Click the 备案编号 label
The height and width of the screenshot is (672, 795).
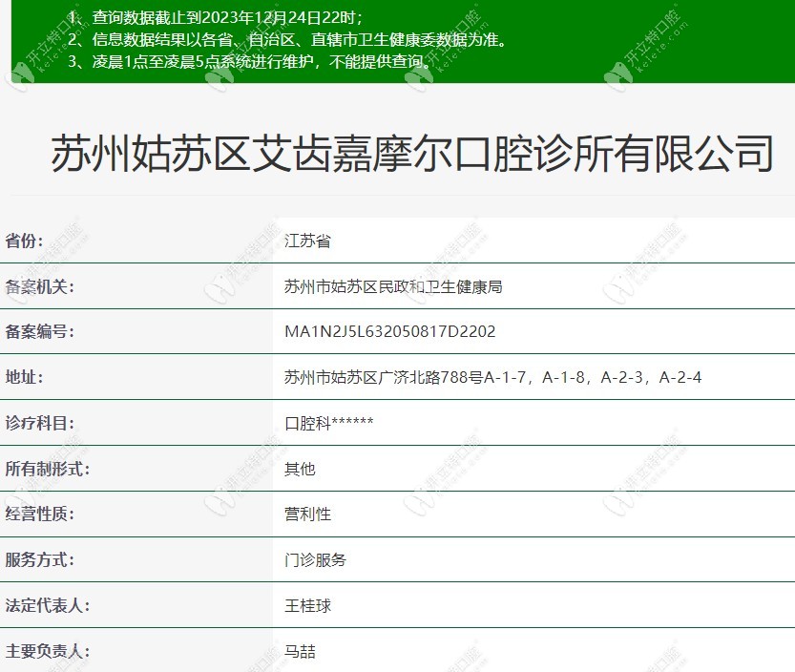39,331
